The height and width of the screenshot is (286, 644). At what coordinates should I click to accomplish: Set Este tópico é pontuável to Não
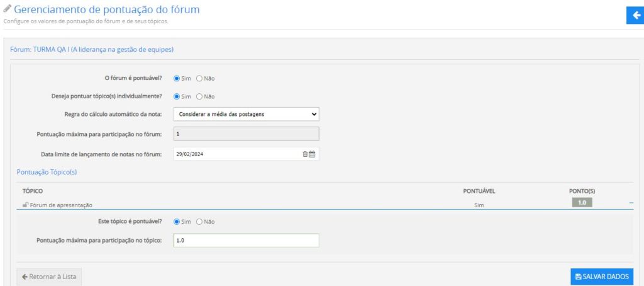coord(199,222)
